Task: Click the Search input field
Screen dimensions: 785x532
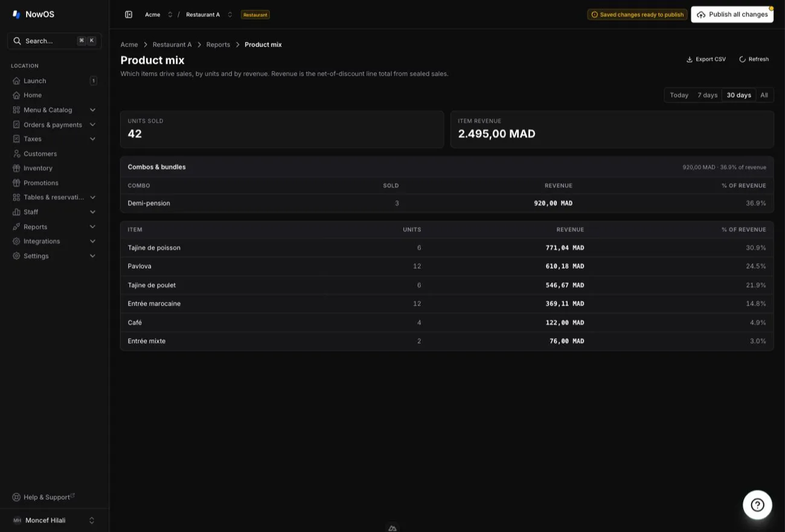Action: coord(54,41)
